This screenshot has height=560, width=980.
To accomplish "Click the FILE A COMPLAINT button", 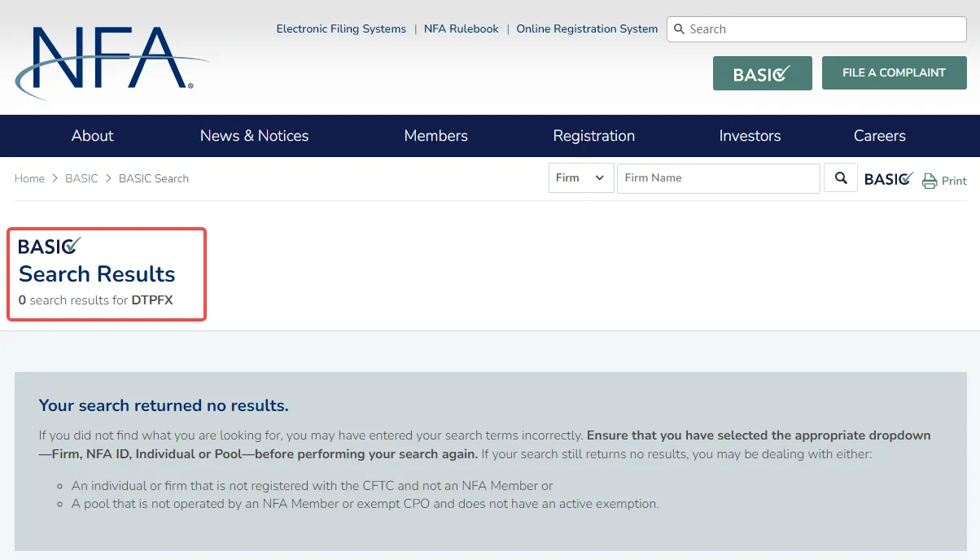I will tap(895, 73).
